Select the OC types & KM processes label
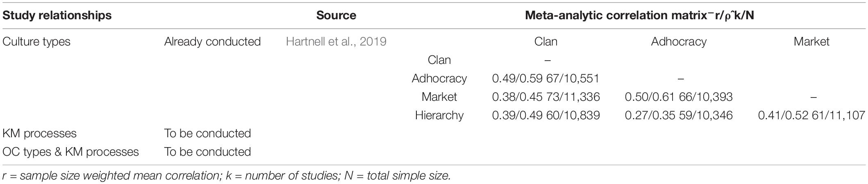Image resolution: width=868 pixels, height=184 pixels. (70, 152)
